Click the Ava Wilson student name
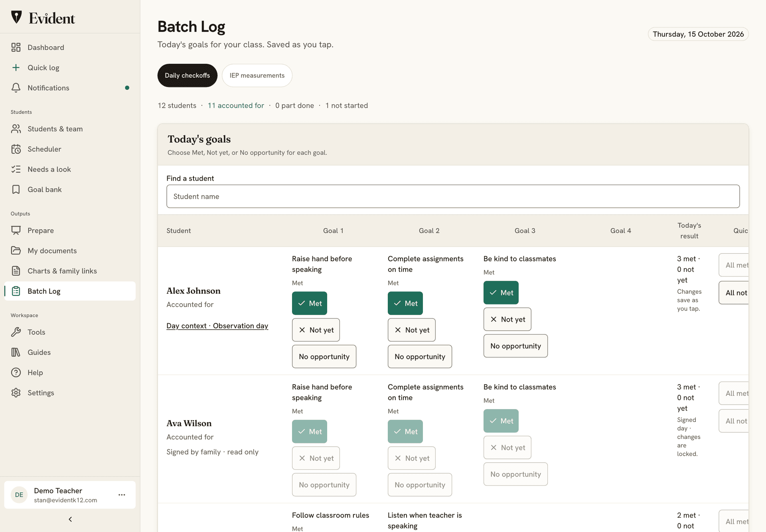Image resolution: width=766 pixels, height=532 pixels. tap(189, 423)
